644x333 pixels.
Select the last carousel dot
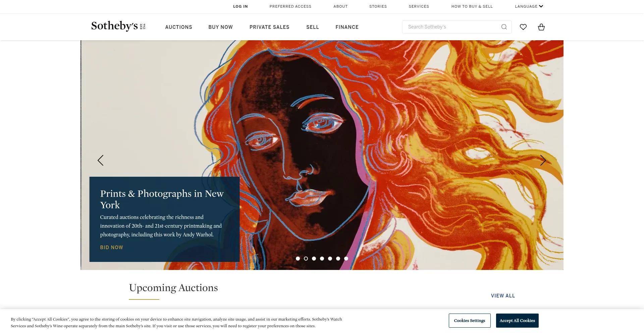[346, 259]
